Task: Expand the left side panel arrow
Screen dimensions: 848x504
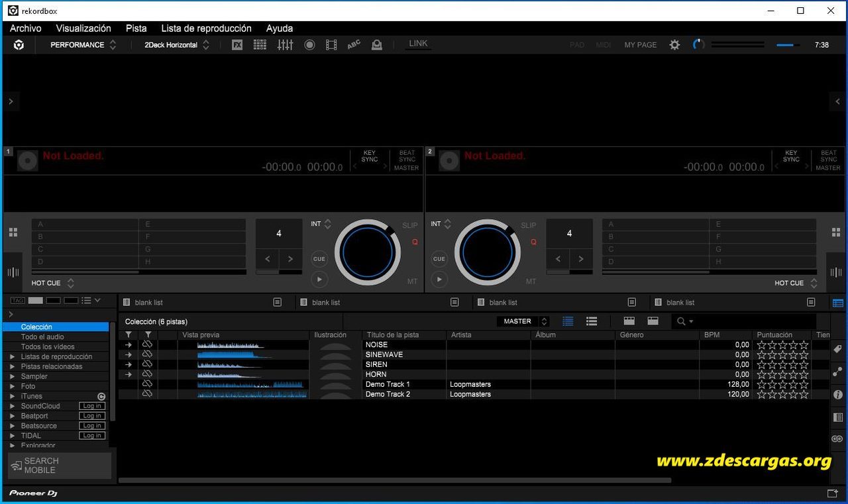Action: 11,101
